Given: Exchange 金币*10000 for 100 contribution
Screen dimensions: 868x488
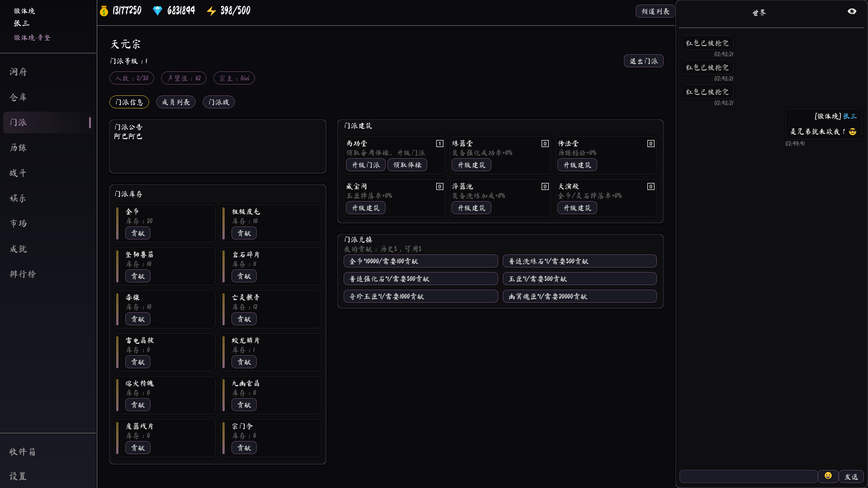Looking at the screenshot, I should click(420, 261).
